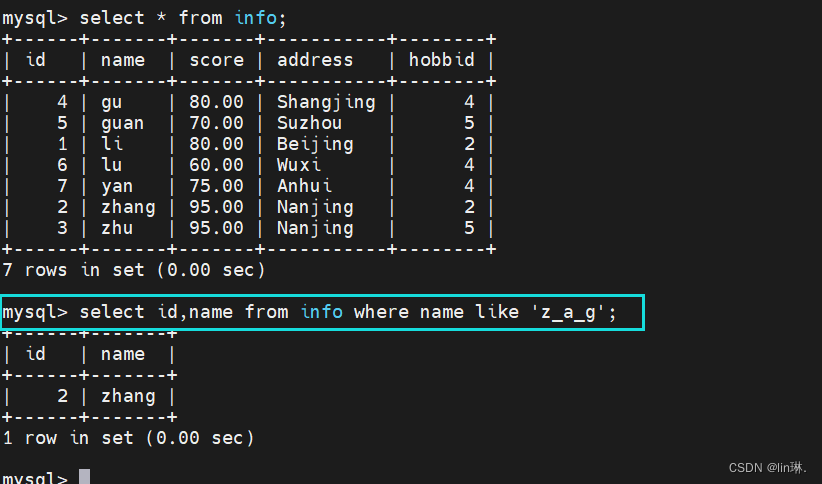Click the score 95.00 in zhu's row
This screenshot has height=484, width=822.
pos(217,228)
